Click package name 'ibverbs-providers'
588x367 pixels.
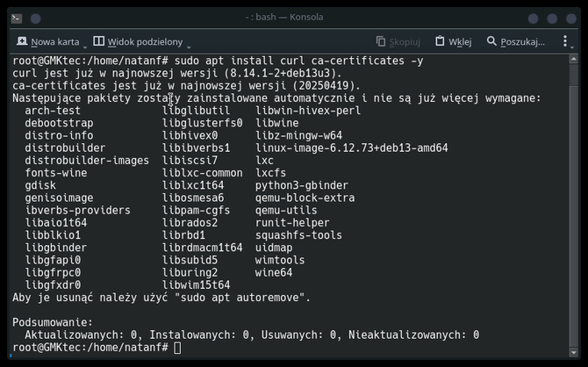coord(77,210)
